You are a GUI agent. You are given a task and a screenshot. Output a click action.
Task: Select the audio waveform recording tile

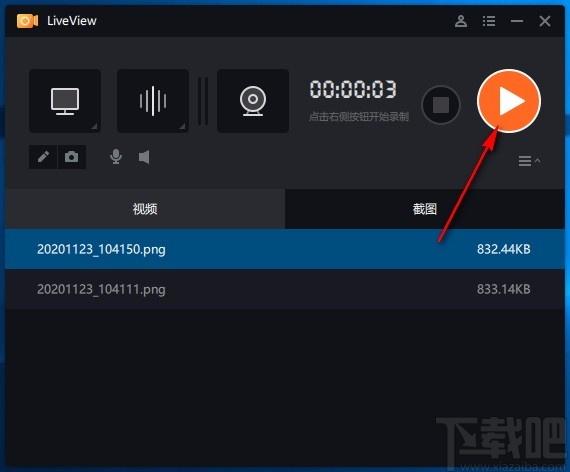153,101
